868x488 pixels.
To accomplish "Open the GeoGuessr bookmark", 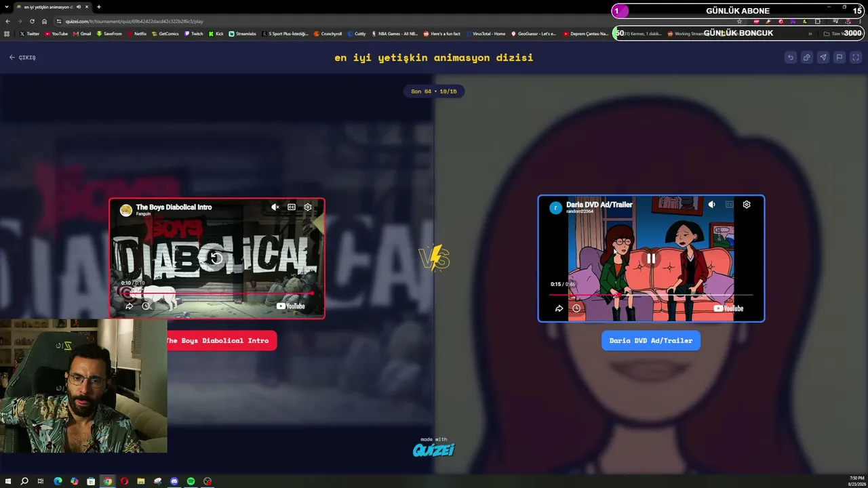I will tap(534, 34).
